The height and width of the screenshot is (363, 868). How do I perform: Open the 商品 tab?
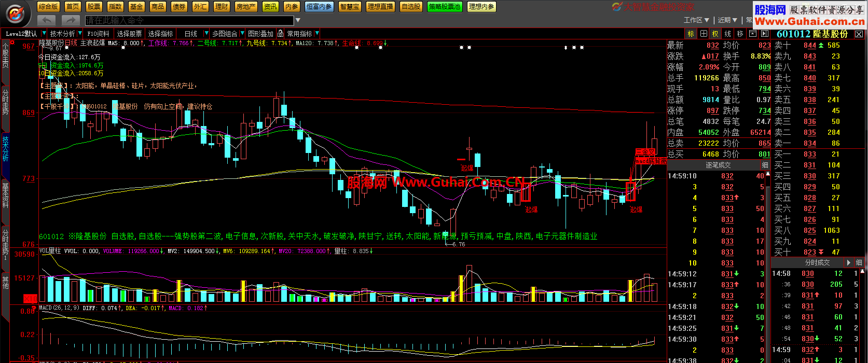click(158, 7)
